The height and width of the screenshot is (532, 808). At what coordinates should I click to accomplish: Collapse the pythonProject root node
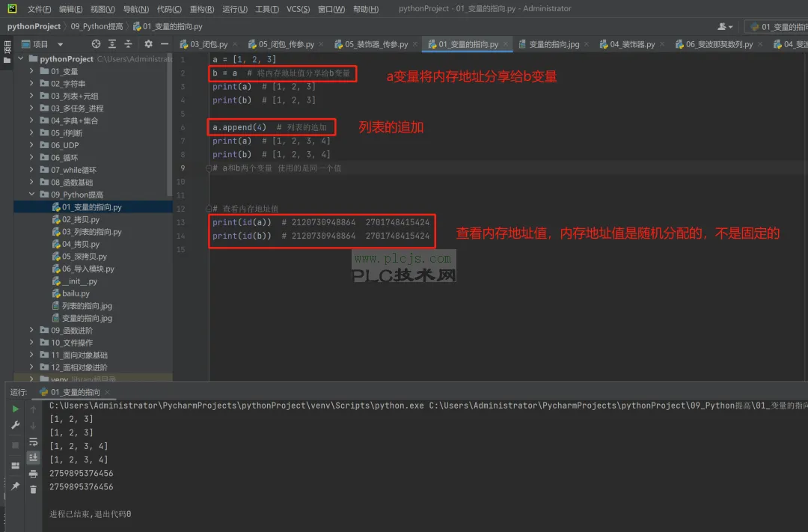[21, 58]
